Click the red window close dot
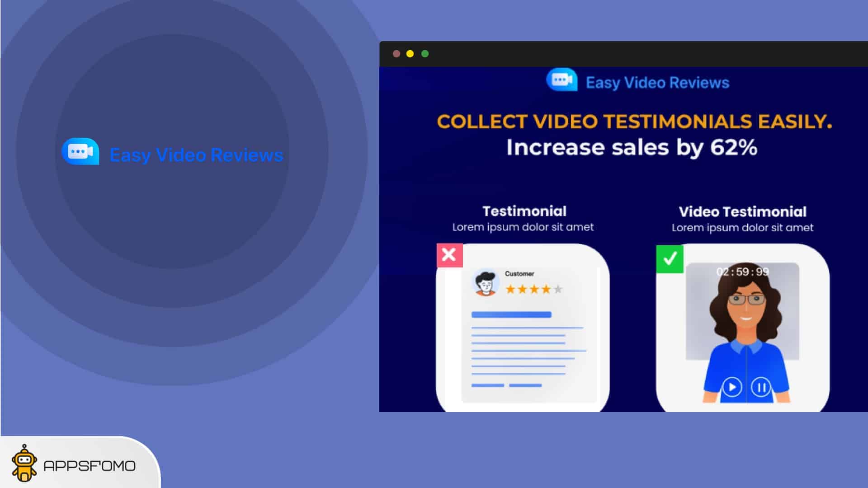 pos(396,54)
